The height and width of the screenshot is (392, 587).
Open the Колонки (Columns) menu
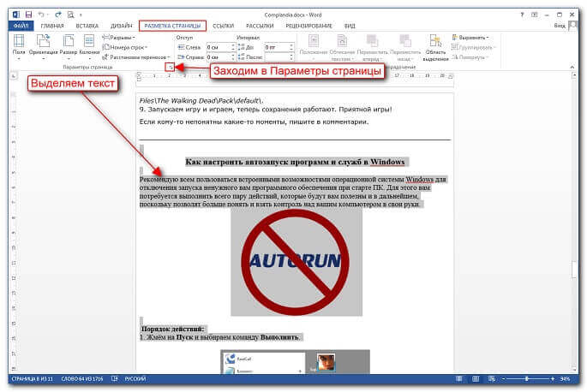(x=89, y=46)
